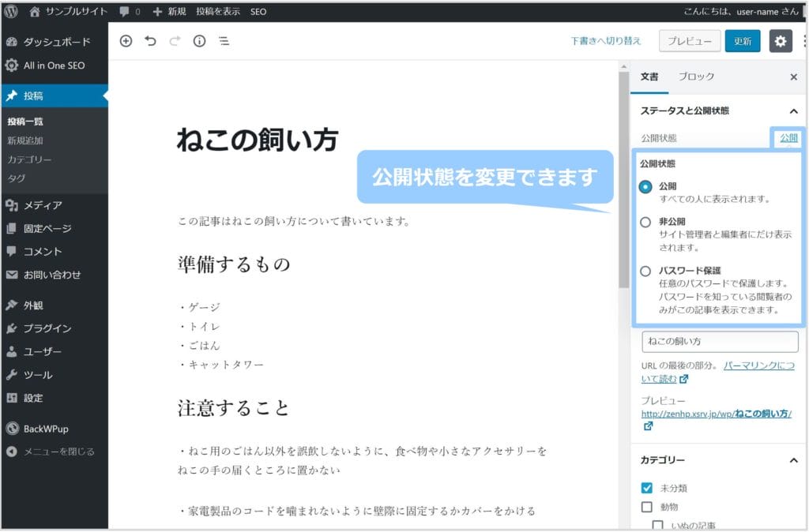The height and width of the screenshot is (532, 809).
Task: Uncheck the 未分類 category checkbox
Action: click(x=647, y=488)
